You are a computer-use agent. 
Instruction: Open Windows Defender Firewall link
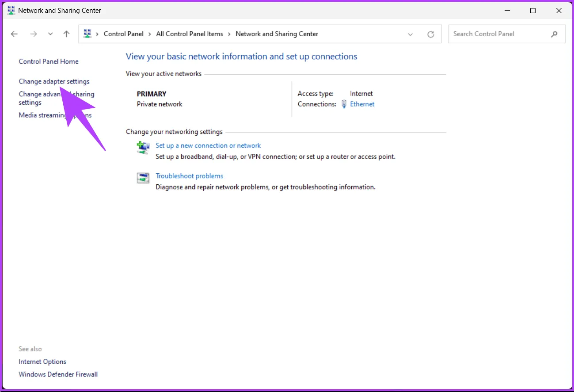pos(58,374)
